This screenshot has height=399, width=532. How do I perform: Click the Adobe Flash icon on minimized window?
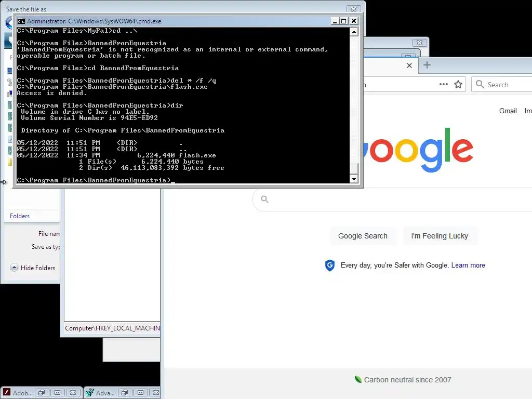(x=6, y=393)
